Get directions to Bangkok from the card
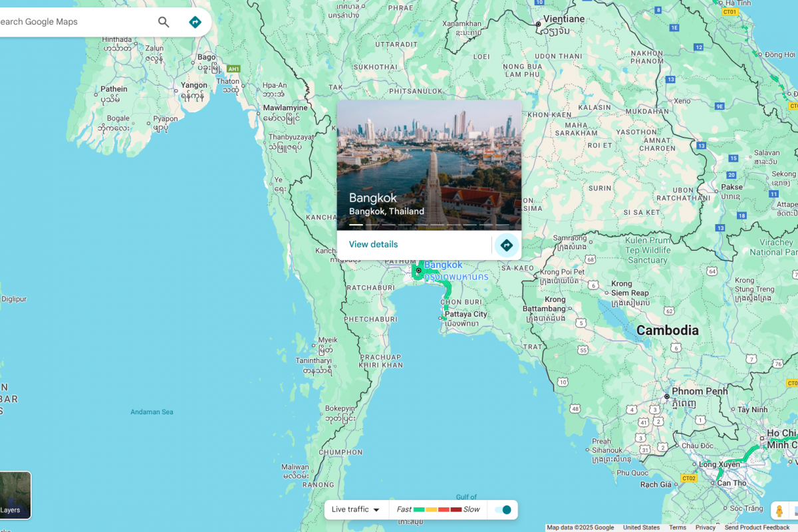The height and width of the screenshot is (532, 798). point(506,245)
